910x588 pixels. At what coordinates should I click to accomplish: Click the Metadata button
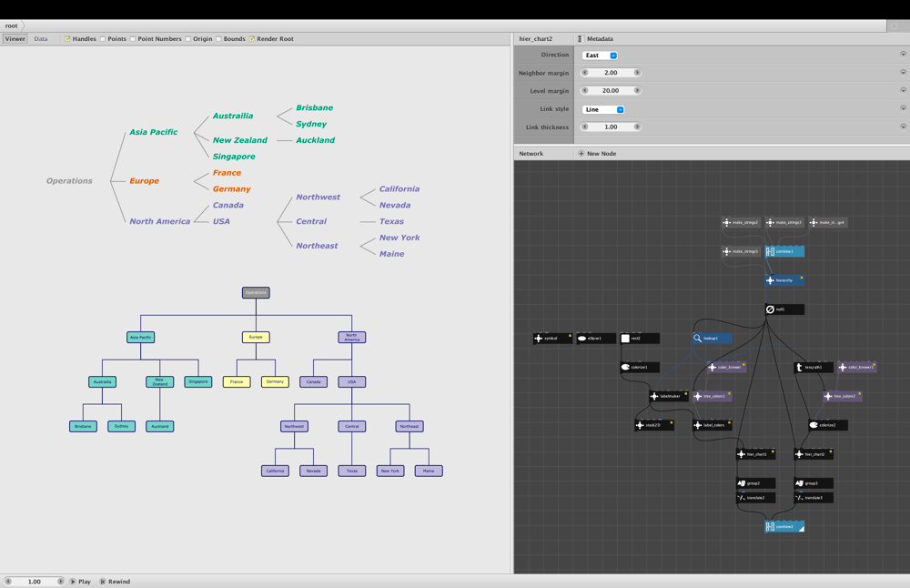[x=596, y=39]
